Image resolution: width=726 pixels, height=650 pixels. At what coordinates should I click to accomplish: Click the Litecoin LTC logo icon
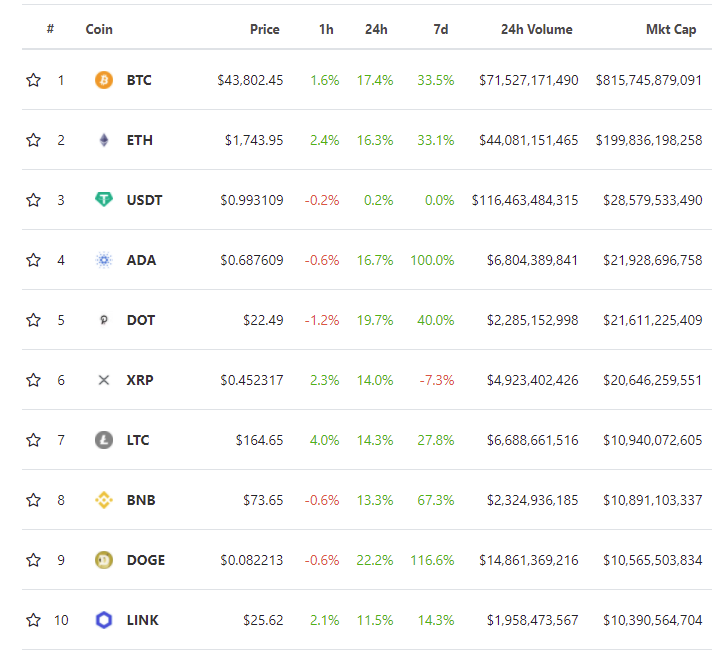coord(104,440)
